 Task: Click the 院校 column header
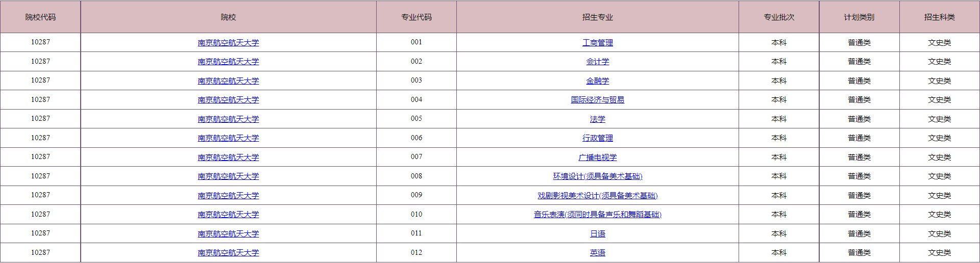pos(228,17)
